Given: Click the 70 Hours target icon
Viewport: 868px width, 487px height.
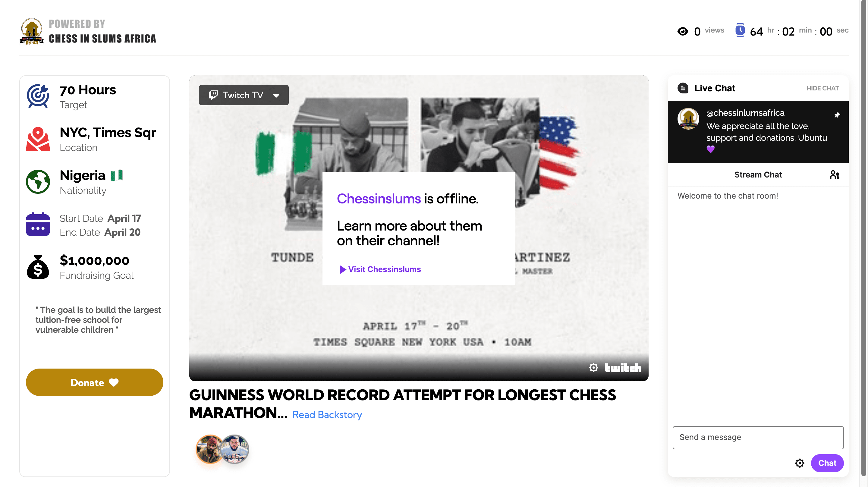Looking at the screenshot, I should coord(38,96).
